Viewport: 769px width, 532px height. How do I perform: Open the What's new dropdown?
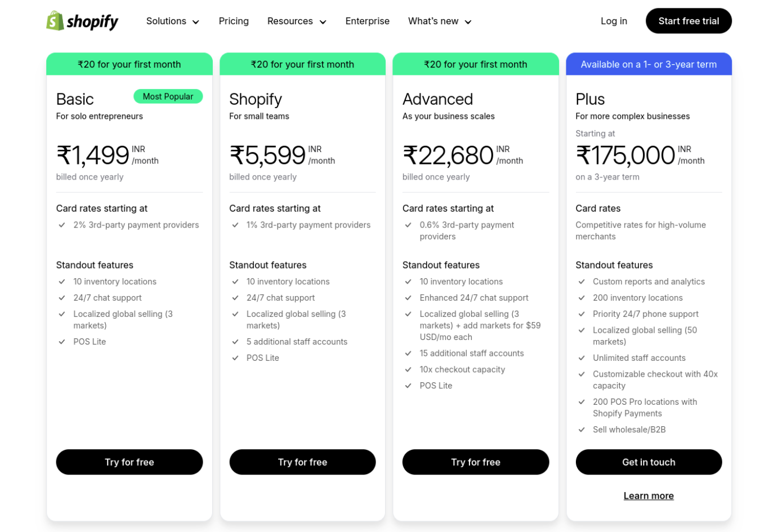pos(440,21)
